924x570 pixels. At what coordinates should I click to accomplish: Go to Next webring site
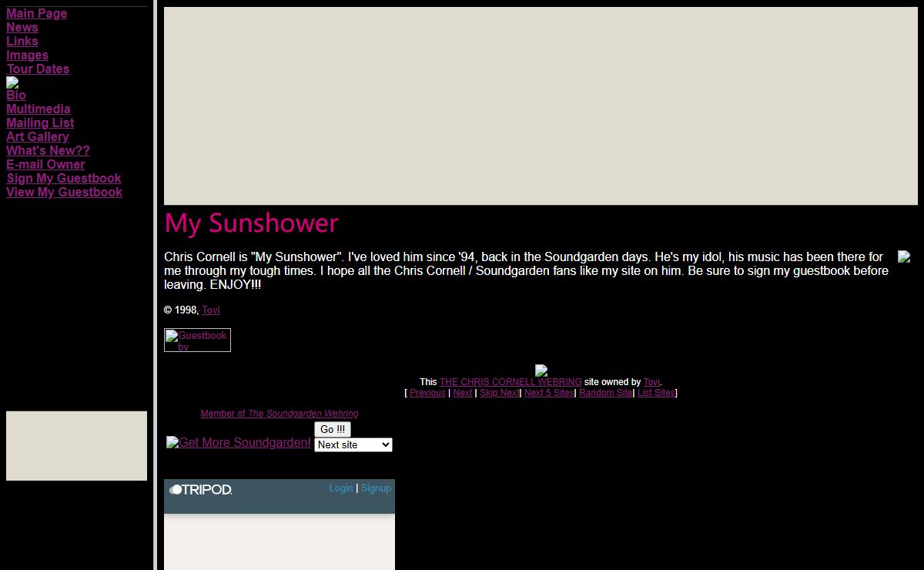point(463,393)
